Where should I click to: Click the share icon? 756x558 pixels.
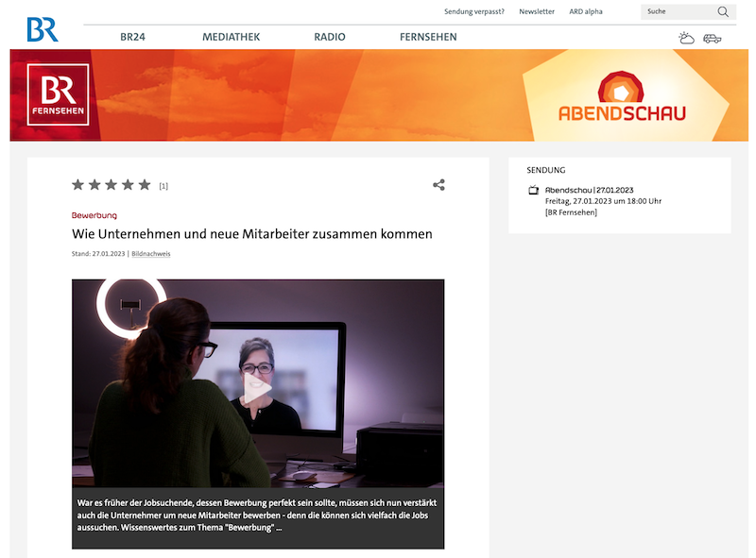click(x=438, y=185)
